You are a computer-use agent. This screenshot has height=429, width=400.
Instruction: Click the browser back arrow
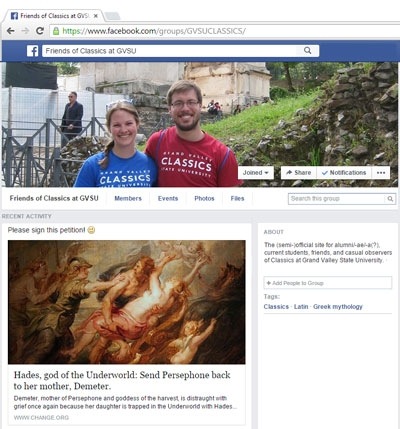(11, 31)
